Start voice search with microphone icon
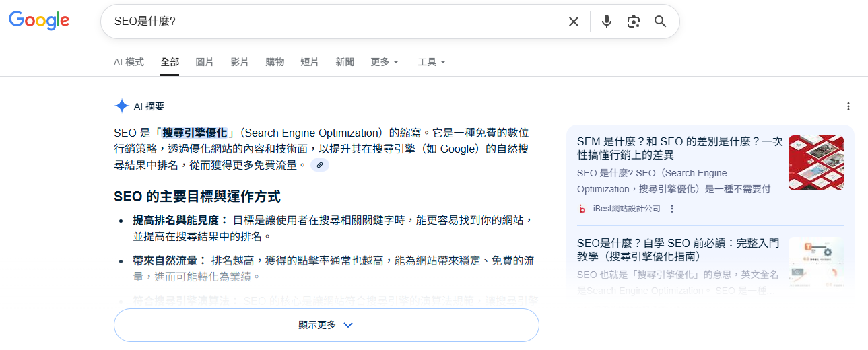This screenshot has width=868, height=350. click(607, 22)
